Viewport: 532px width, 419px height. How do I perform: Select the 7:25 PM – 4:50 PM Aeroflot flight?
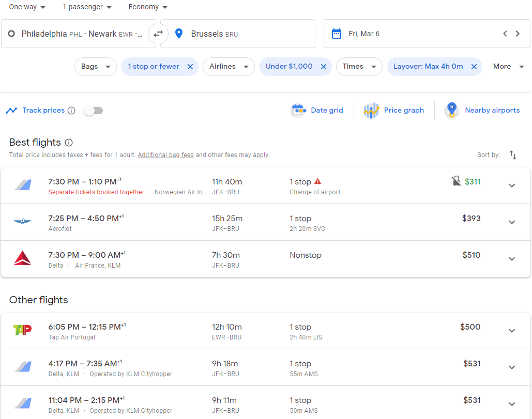tap(266, 222)
